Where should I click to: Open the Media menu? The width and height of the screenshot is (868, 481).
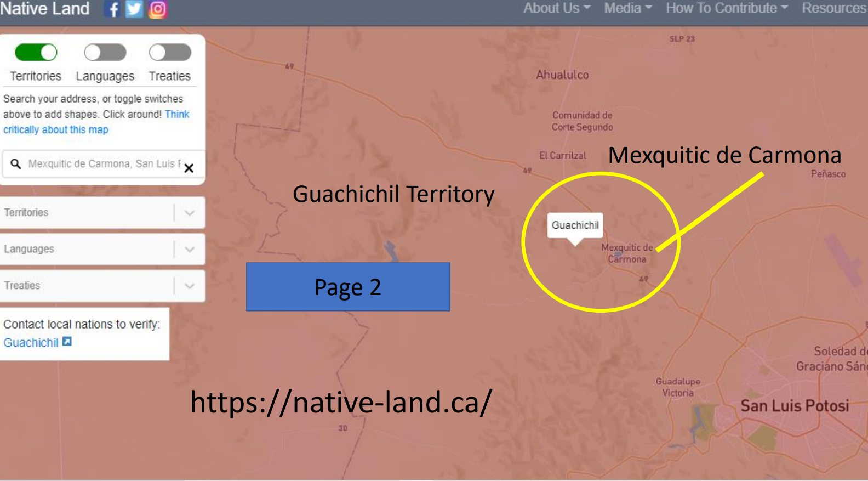(627, 8)
